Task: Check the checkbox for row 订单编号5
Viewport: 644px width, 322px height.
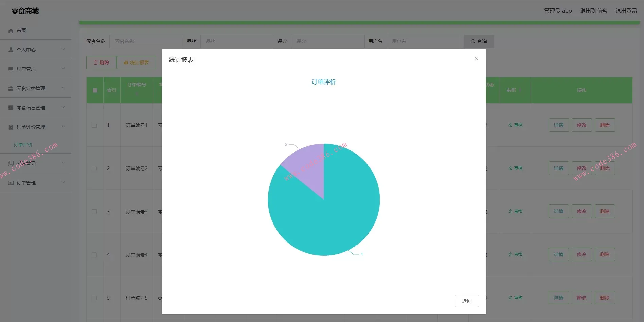Action: (94, 298)
